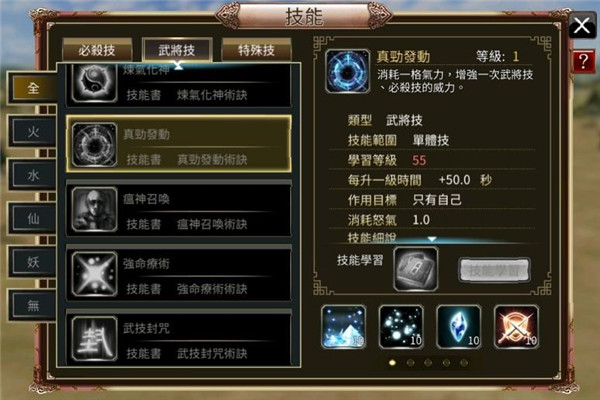The height and width of the screenshot is (400, 600).
Task: Filter skills by 妖 element
Action: point(33,262)
